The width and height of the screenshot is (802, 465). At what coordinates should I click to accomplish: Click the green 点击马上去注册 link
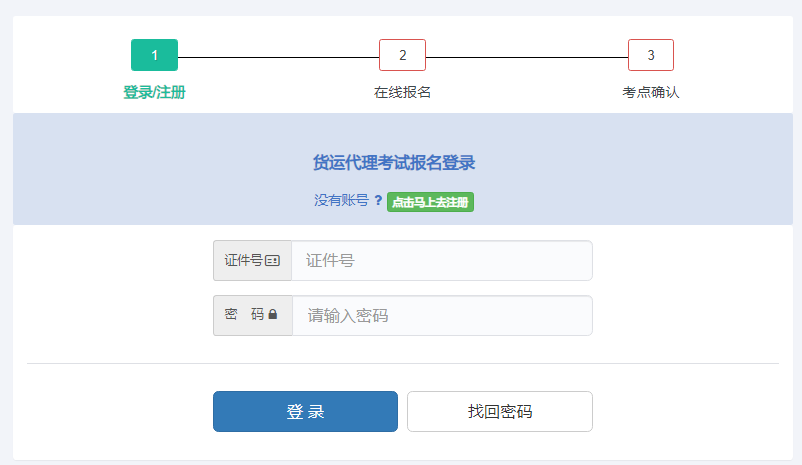430,202
